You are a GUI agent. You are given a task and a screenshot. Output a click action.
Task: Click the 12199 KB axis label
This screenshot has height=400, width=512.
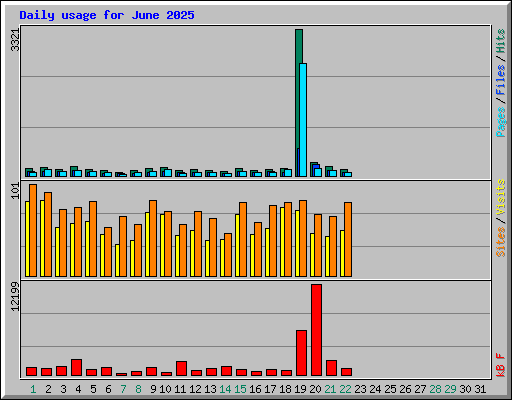[x=15, y=296]
